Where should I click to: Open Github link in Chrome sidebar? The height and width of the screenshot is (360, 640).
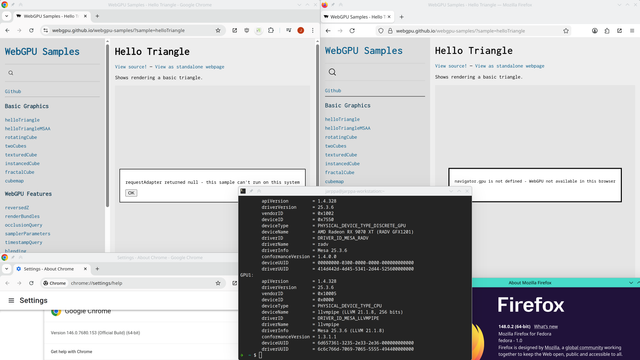pyautogui.click(x=13, y=91)
